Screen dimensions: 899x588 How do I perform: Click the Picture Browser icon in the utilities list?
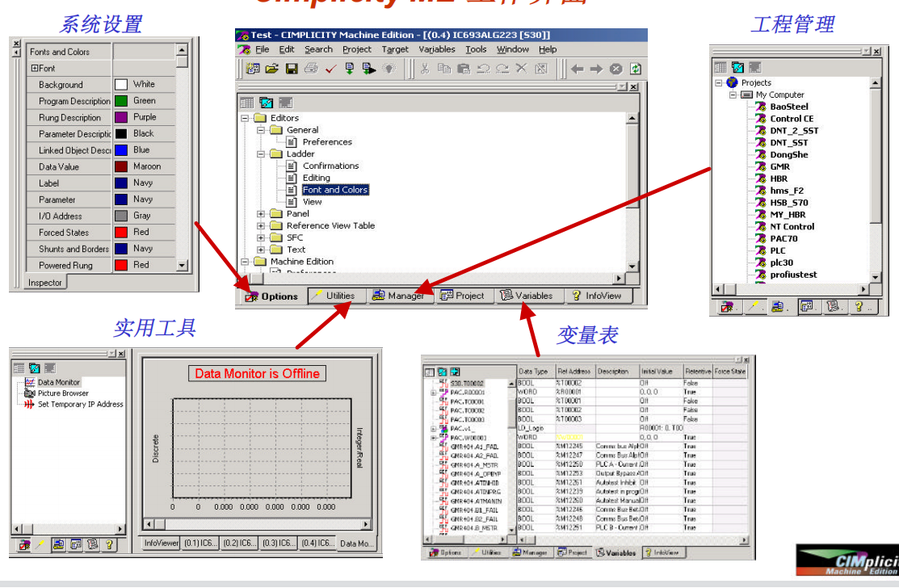click(x=30, y=393)
